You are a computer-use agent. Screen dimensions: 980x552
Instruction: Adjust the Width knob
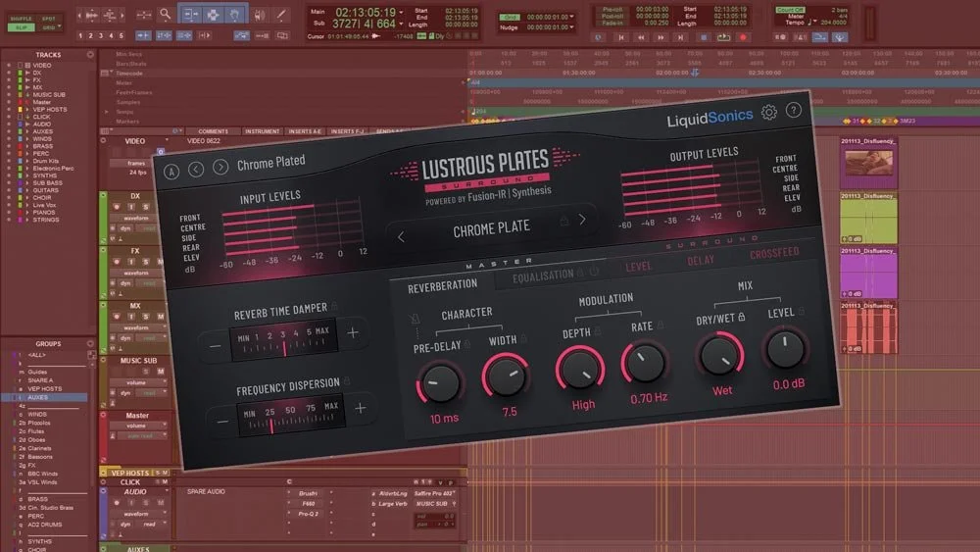[x=507, y=376]
